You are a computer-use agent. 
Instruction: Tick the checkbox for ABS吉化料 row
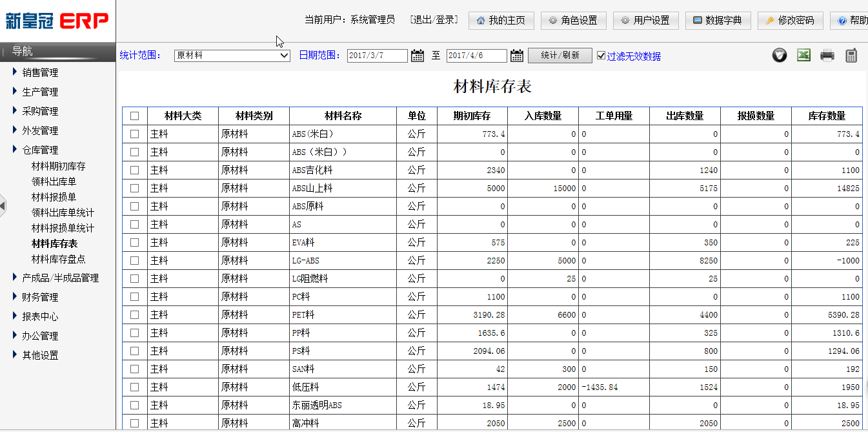click(134, 170)
